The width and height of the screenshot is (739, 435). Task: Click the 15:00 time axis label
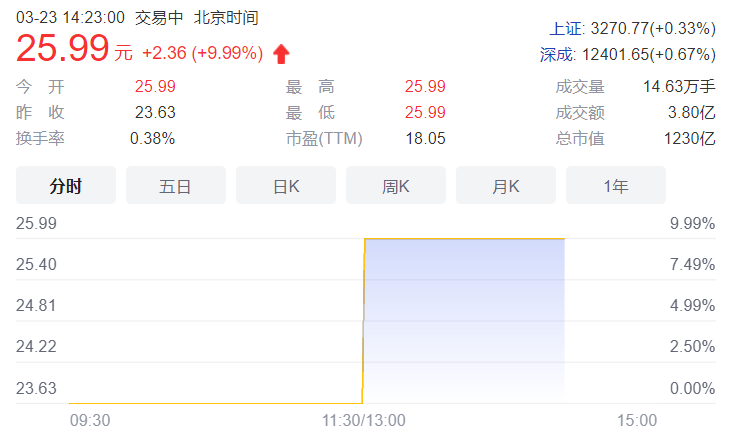(x=637, y=420)
